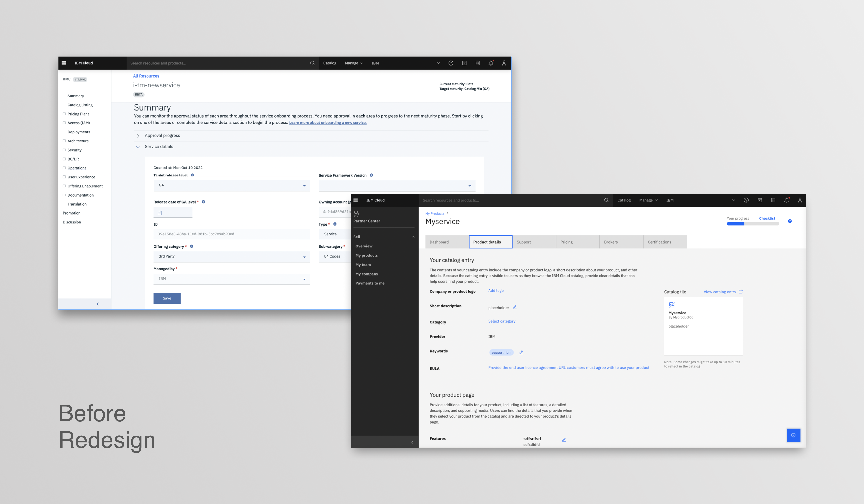Click edit pencil next to placeholder short description

[515, 307]
